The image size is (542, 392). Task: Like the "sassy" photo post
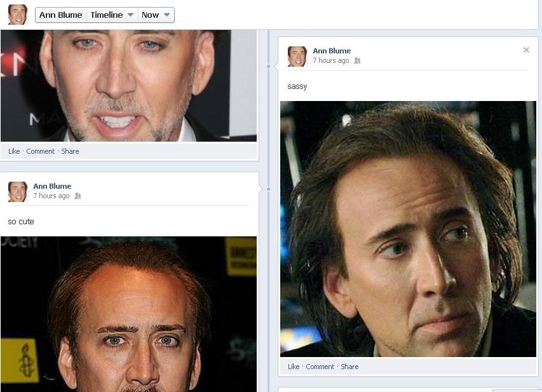(294, 367)
